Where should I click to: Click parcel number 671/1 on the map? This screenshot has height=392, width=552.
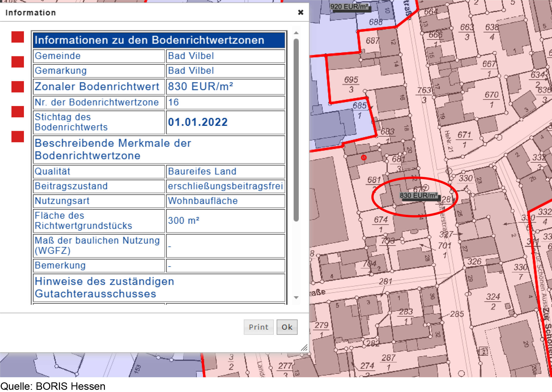click(x=464, y=140)
